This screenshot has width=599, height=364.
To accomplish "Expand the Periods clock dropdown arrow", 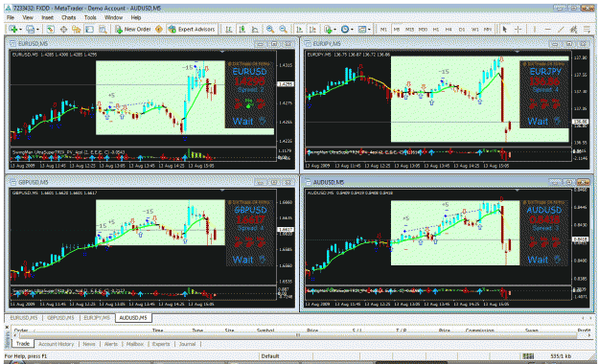I will 352,30.
